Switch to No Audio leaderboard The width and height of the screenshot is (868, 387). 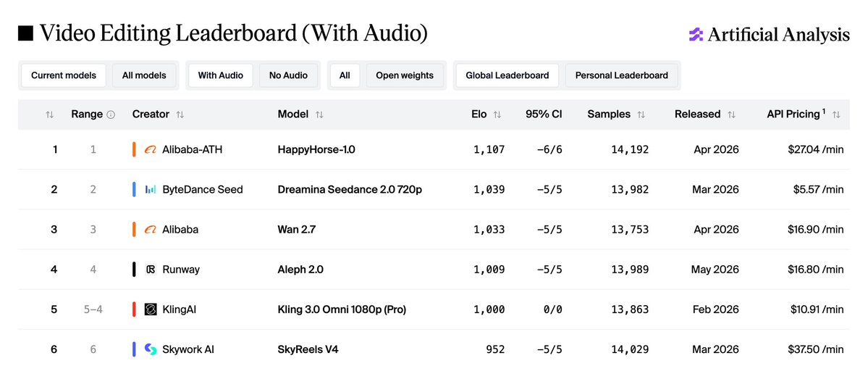[288, 75]
